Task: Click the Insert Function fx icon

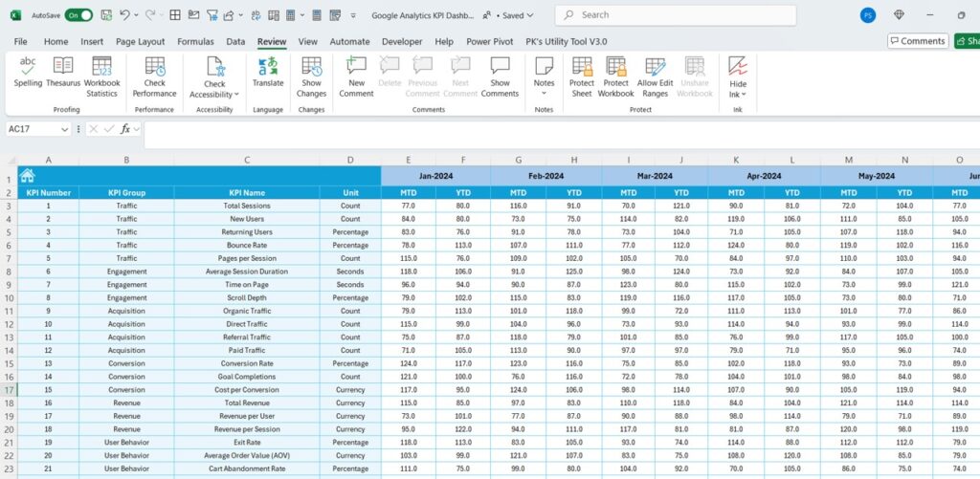Action: [125, 129]
